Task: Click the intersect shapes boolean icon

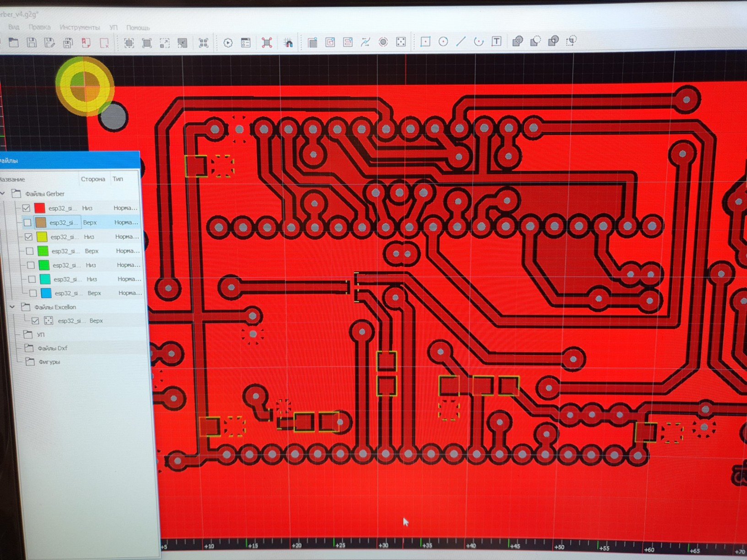Action: click(553, 41)
